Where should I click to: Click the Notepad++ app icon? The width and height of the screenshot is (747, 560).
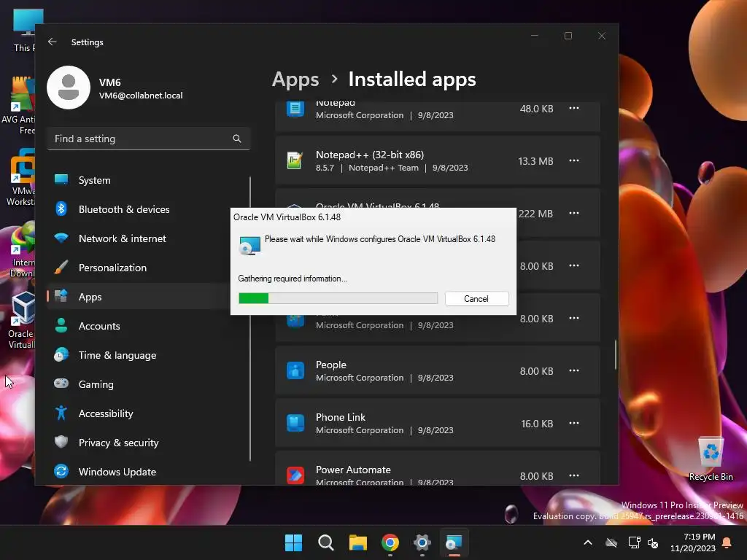295,160
